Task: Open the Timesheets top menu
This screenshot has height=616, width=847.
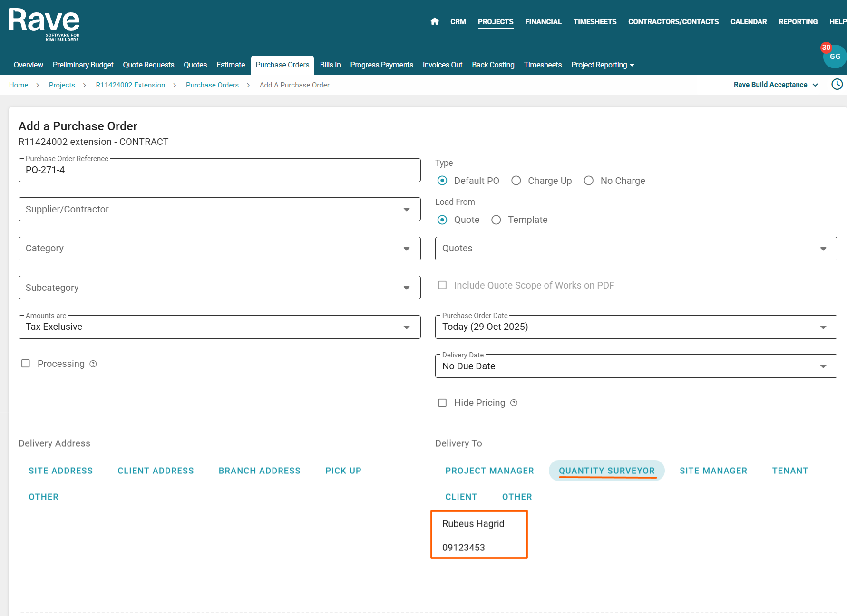Action: [595, 22]
